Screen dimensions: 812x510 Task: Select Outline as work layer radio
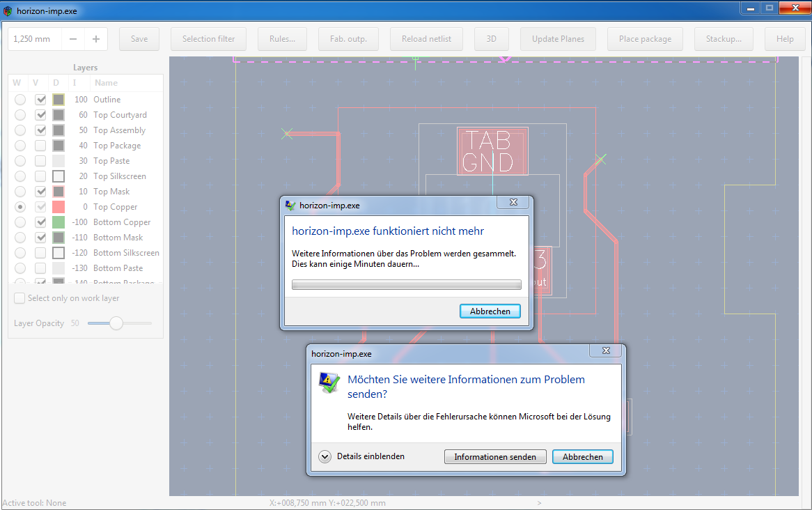point(20,100)
